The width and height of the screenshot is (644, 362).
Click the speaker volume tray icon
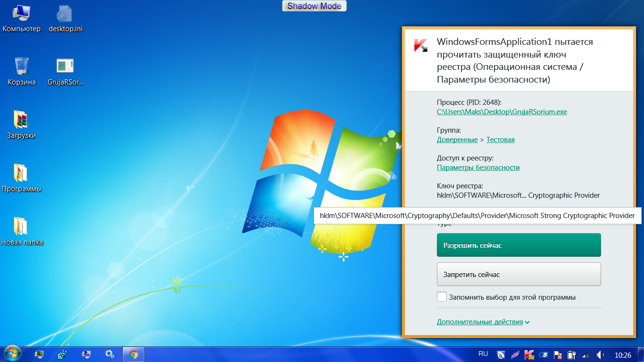tap(601, 354)
